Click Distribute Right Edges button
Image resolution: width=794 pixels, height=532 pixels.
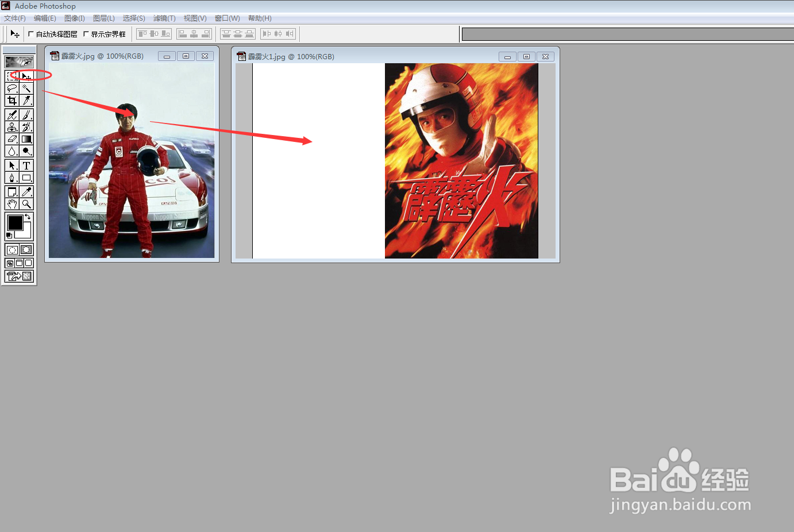(290, 34)
